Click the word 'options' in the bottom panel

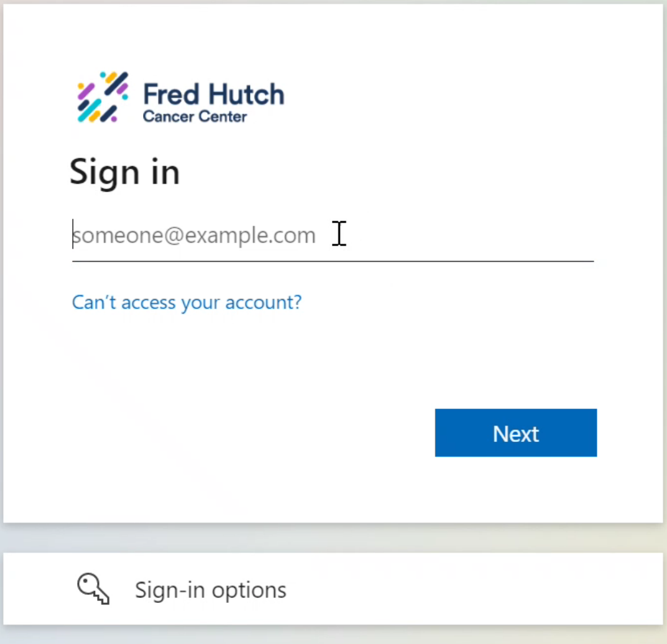tap(249, 590)
